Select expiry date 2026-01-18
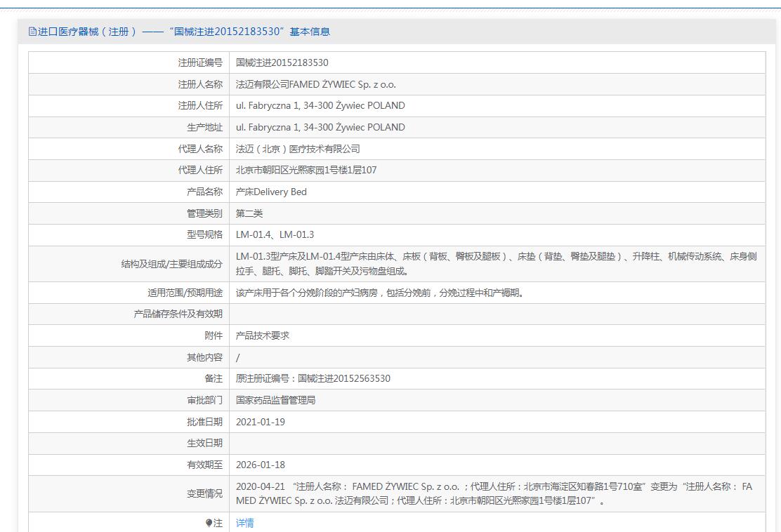 (x=260, y=465)
